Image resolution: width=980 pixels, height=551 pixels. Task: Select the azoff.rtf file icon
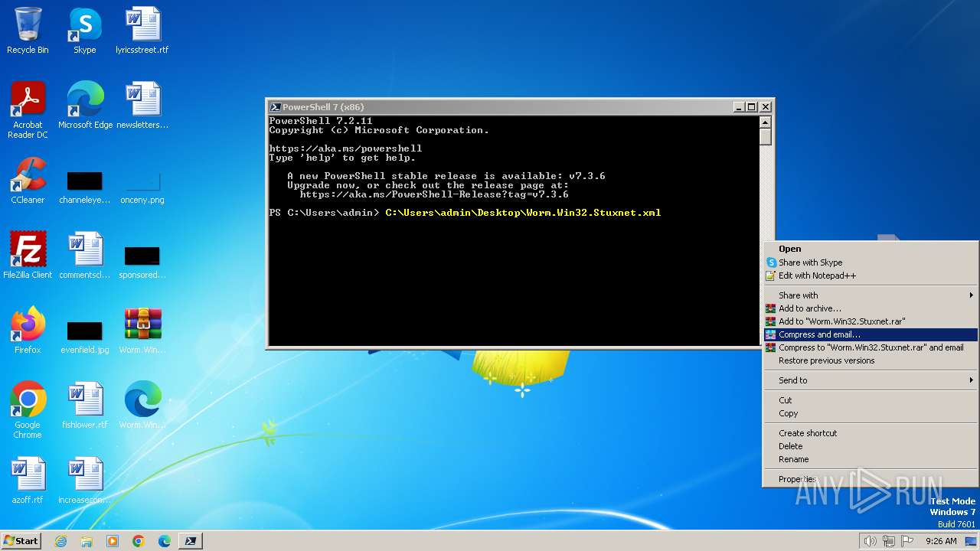pos(28,481)
